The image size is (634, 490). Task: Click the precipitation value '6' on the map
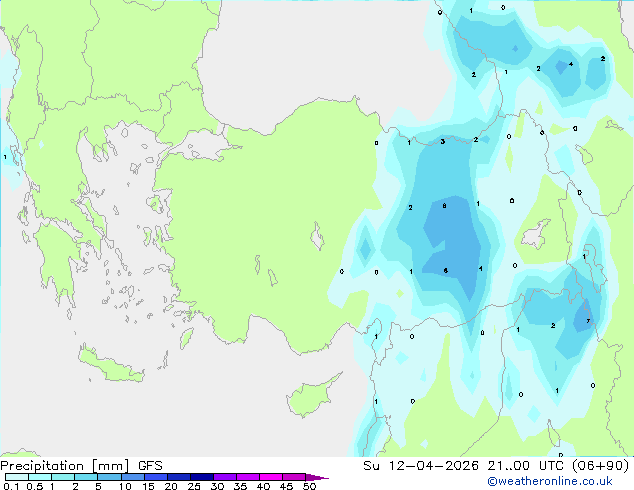(446, 270)
